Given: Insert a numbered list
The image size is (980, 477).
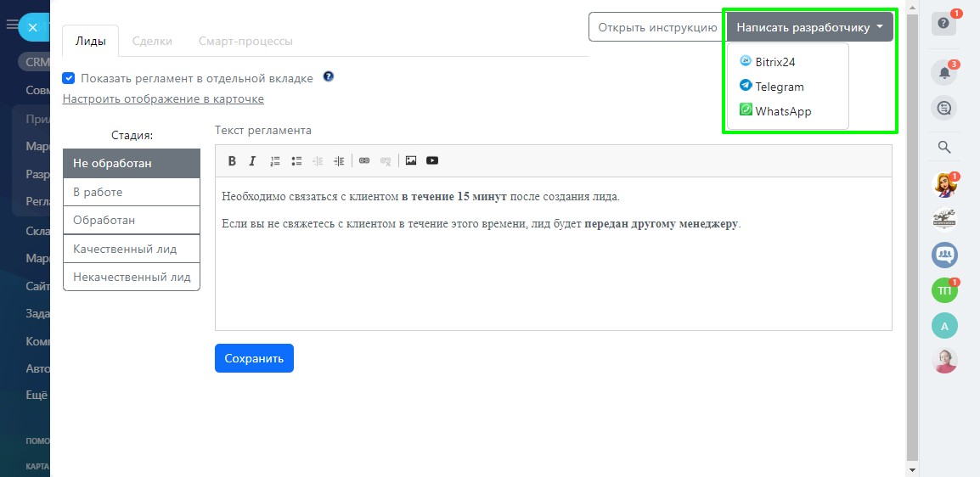Looking at the screenshot, I should click(275, 161).
